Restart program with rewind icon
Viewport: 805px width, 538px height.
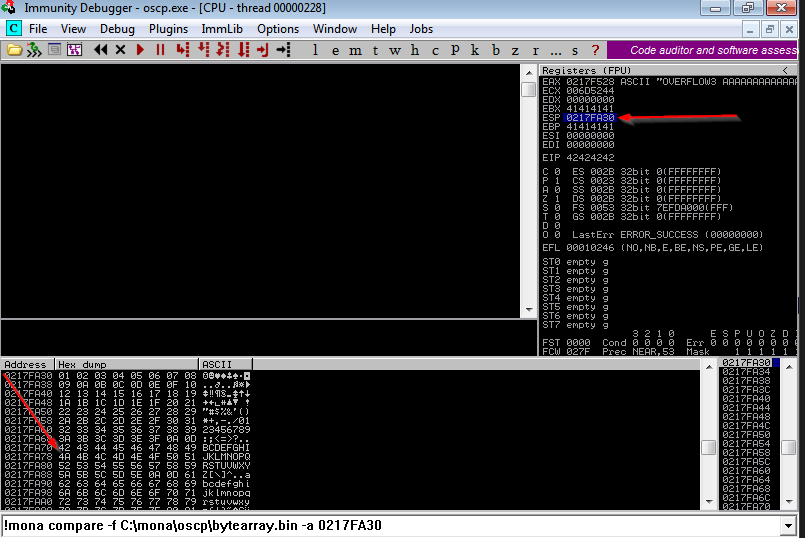[x=101, y=50]
